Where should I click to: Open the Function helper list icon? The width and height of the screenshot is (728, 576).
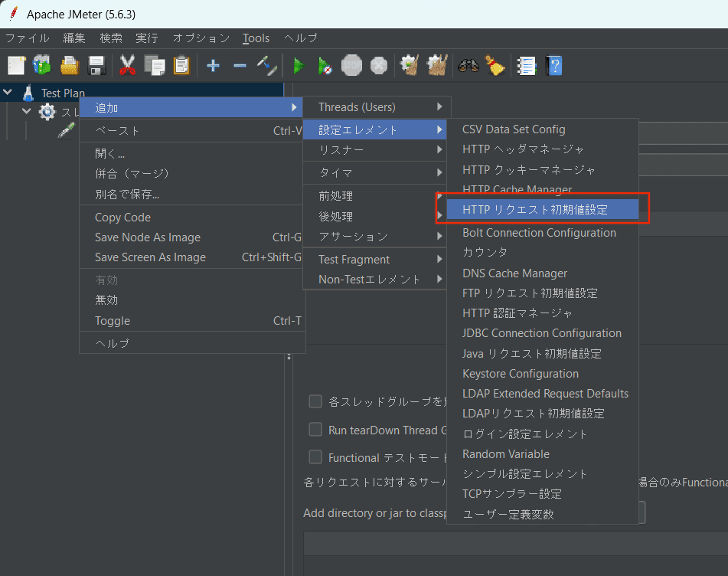tap(526, 66)
